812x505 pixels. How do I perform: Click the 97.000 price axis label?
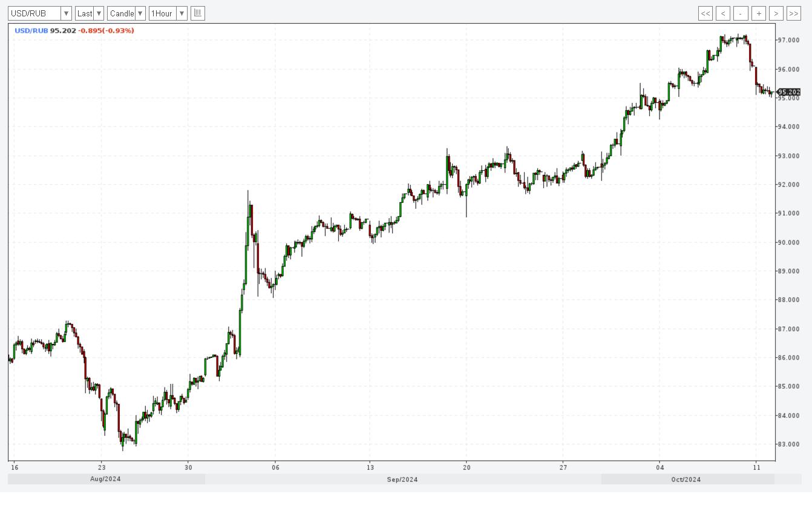click(789, 40)
